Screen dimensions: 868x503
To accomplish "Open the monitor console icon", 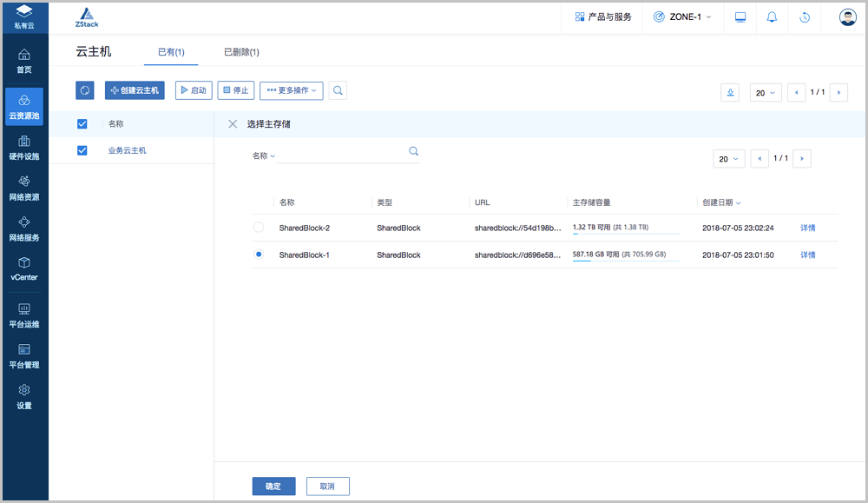I will pyautogui.click(x=740, y=17).
